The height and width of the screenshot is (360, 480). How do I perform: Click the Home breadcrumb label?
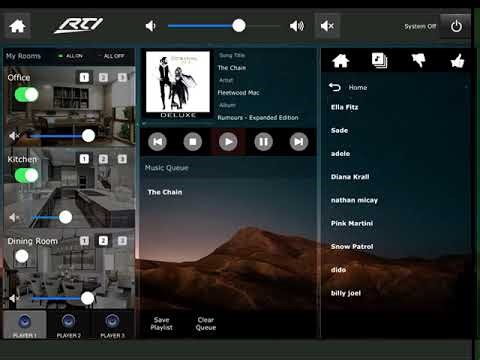[x=358, y=88]
